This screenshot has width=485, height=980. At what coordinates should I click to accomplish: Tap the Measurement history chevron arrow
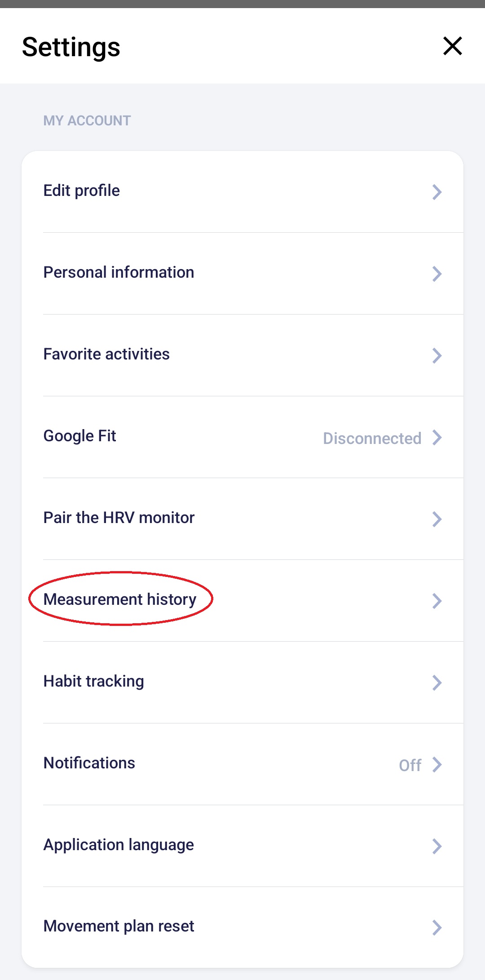point(436,601)
